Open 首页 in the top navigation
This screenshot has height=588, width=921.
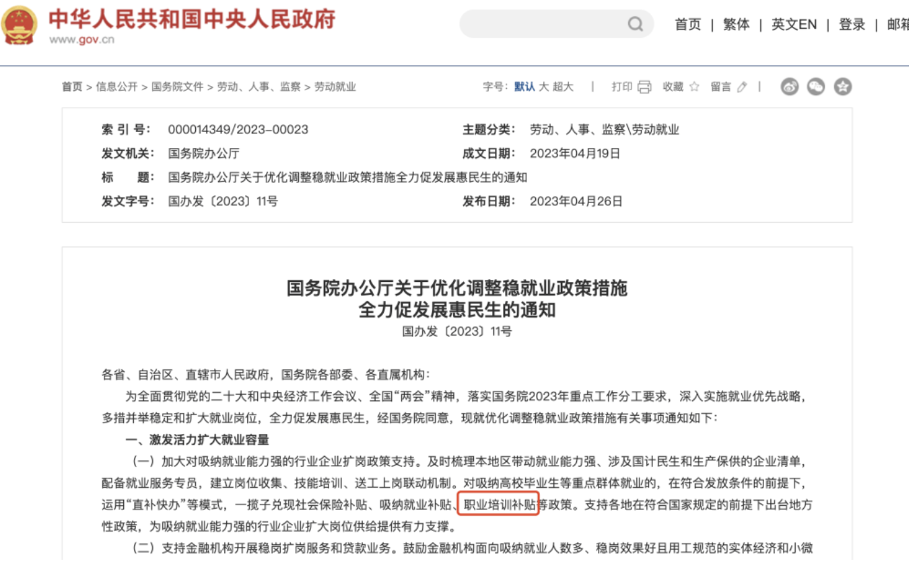click(x=687, y=25)
